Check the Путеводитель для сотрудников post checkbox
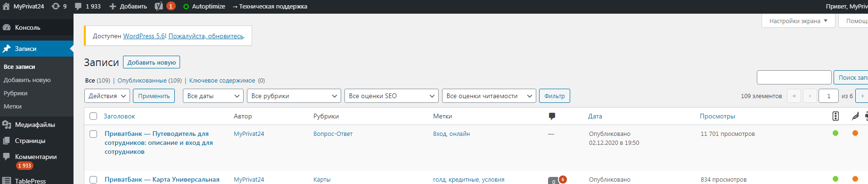The height and width of the screenshot is (184, 868). [93, 134]
